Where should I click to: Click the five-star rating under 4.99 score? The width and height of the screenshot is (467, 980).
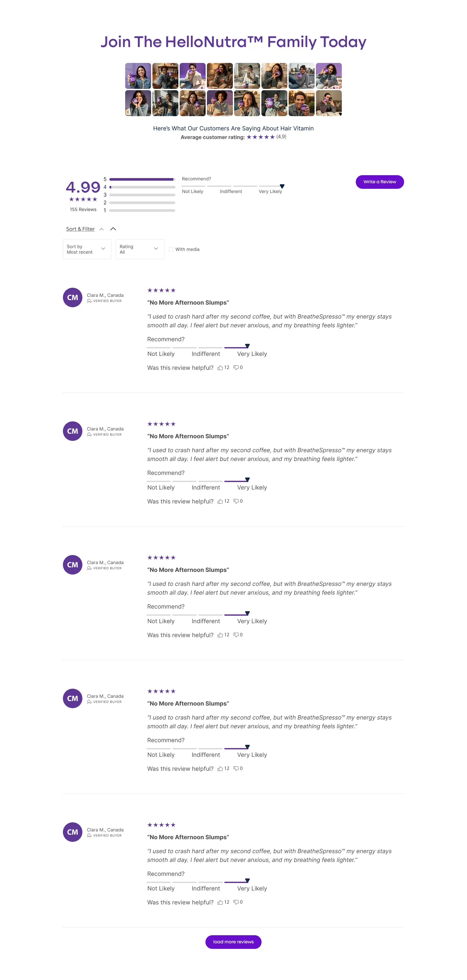[83, 200]
